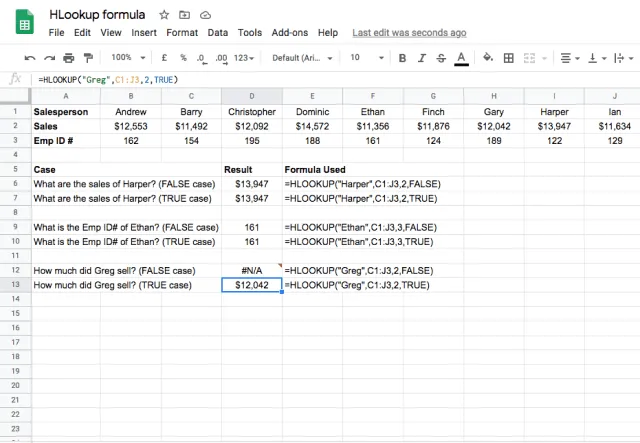Open text wrapping dropdown
The height and width of the screenshot is (443, 640).
coord(623,58)
